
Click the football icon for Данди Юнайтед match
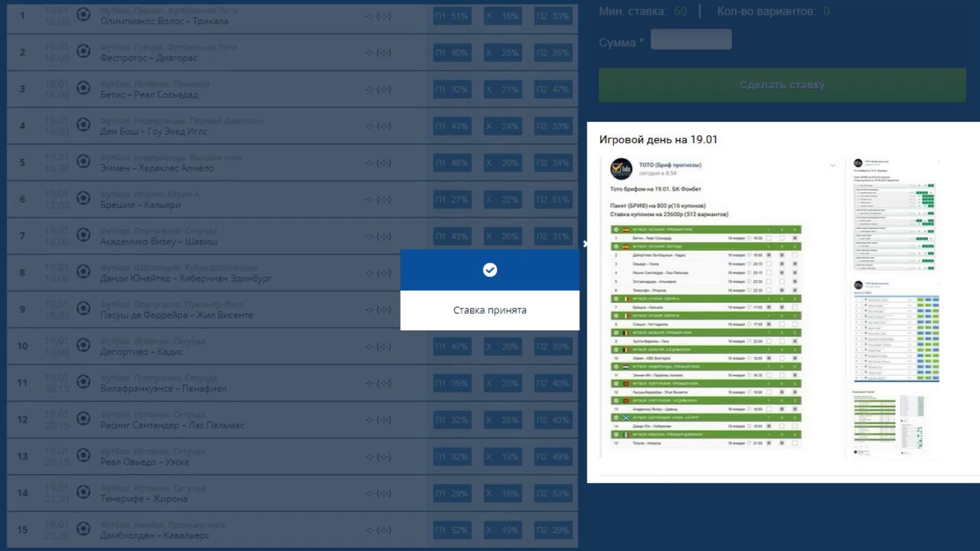[83, 272]
